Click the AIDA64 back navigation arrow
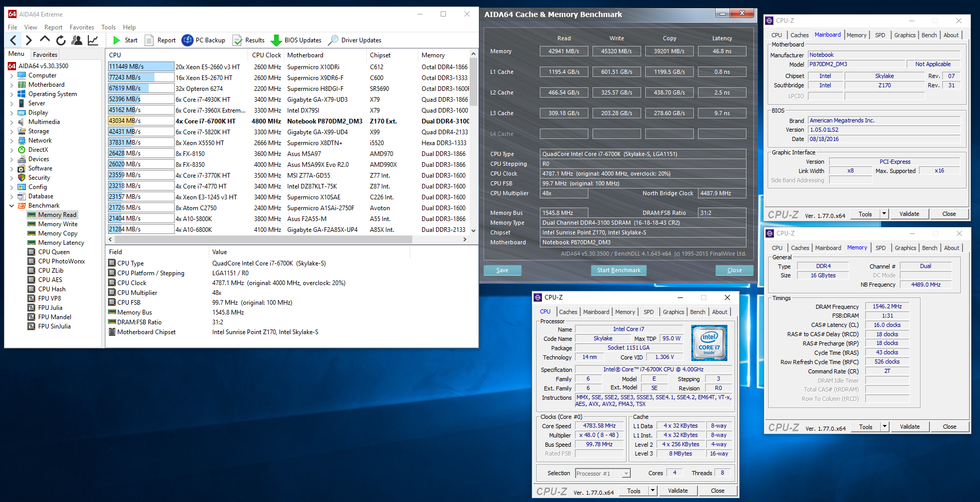980x502 pixels. (13, 40)
